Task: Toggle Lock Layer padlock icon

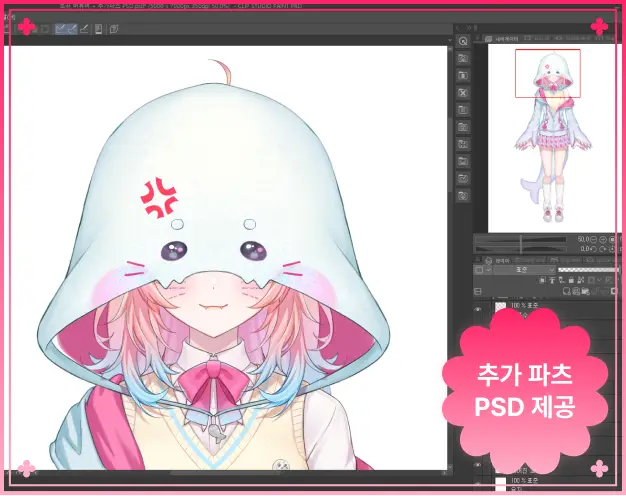Action: pos(571,280)
